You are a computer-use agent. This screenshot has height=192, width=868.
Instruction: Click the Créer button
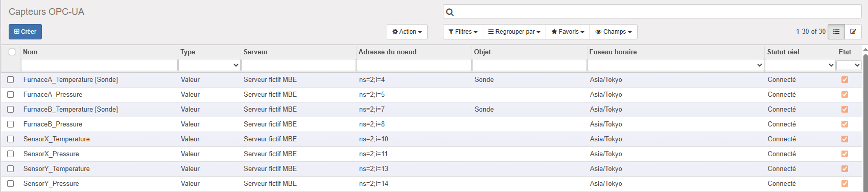(25, 32)
